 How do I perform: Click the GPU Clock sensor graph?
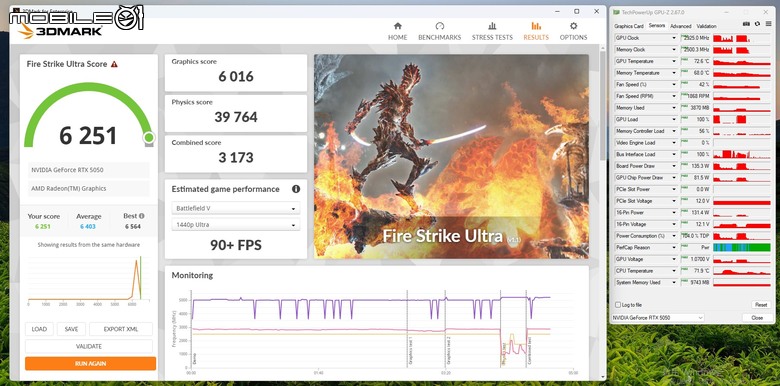(x=742, y=38)
